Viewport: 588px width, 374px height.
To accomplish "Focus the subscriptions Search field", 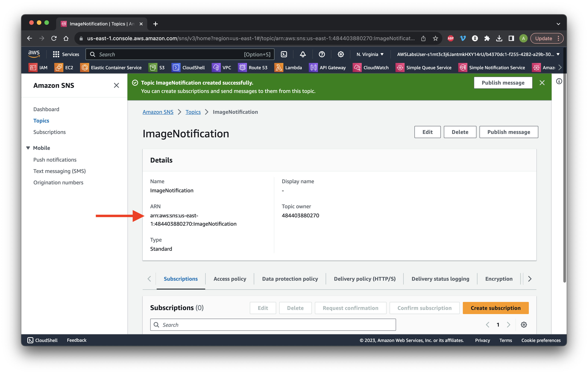I will coord(273,325).
